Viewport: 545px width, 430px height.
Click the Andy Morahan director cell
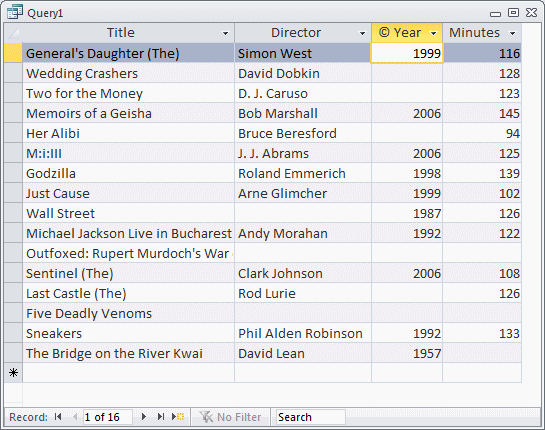(x=303, y=233)
